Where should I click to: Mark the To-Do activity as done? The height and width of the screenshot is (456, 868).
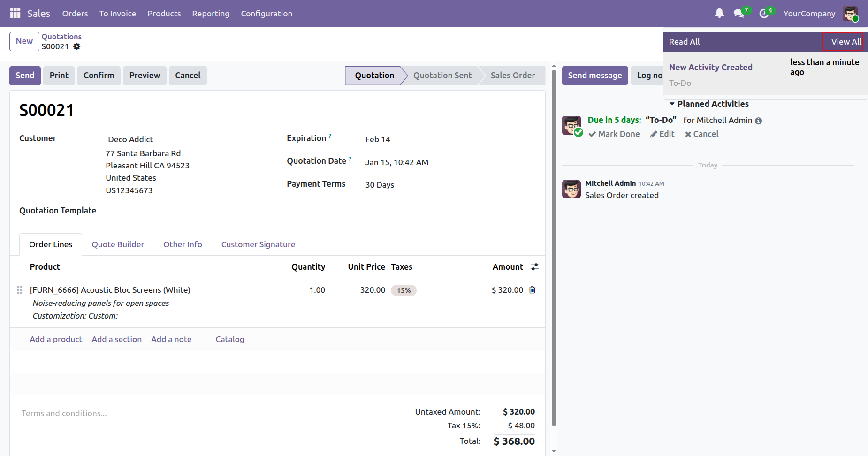click(614, 134)
